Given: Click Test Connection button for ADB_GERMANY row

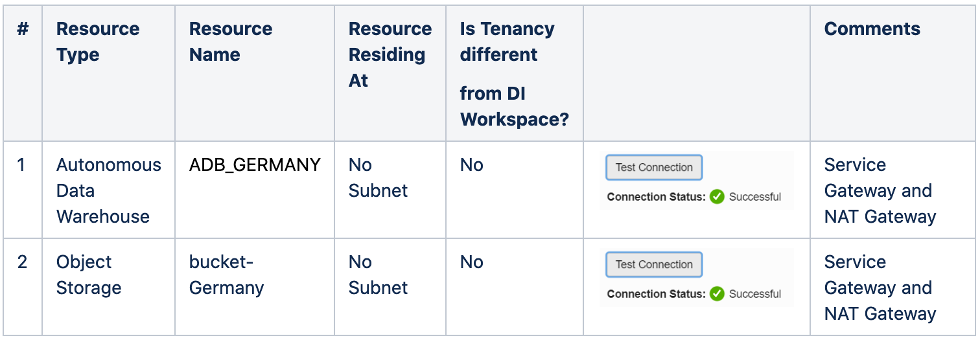Looking at the screenshot, I should pos(654,167).
